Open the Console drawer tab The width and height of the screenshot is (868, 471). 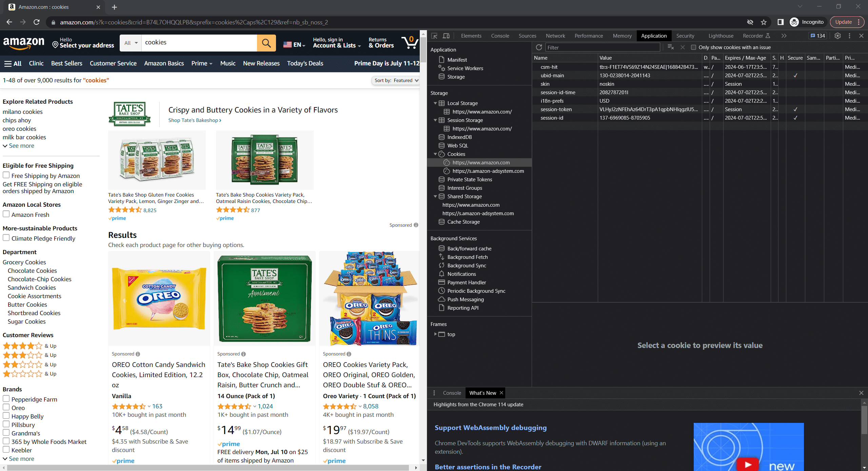[452, 393]
